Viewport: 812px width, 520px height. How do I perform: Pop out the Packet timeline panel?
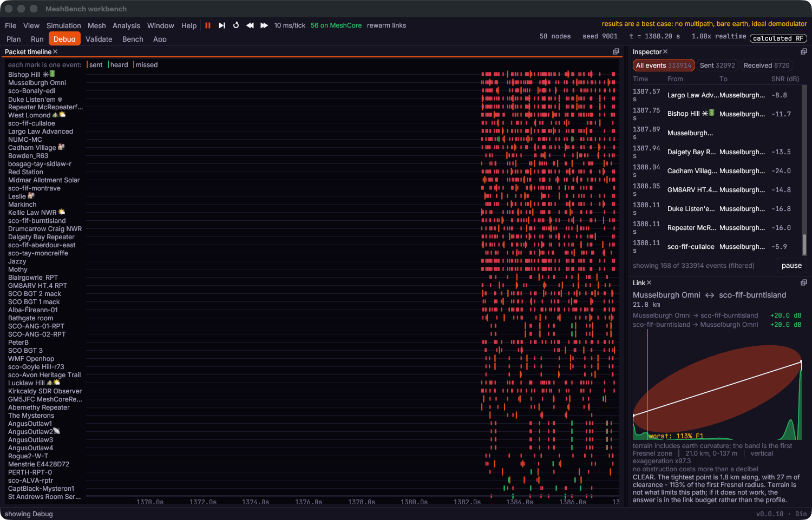tap(616, 51)
